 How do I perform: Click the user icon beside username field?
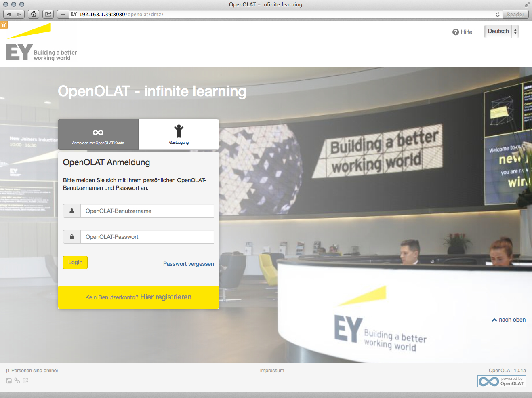pos(72,211)
